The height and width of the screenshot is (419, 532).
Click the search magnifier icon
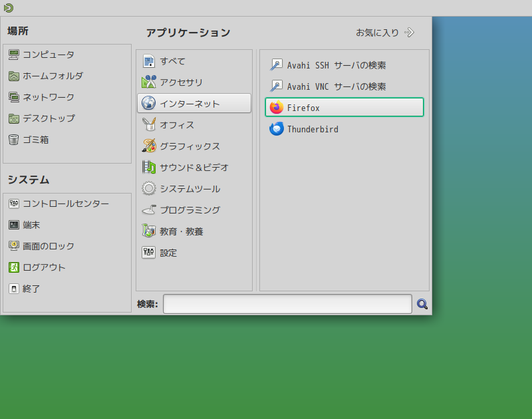point(422,304)
